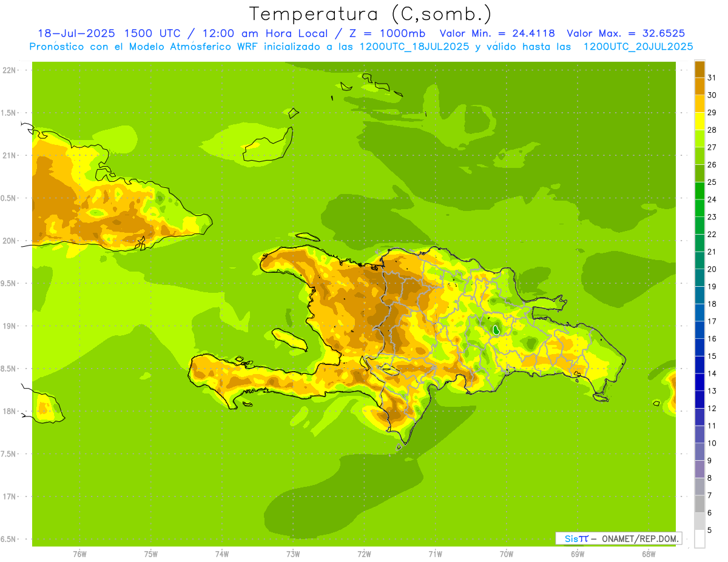The height and width of the screenshot is (562, 728).
Task: Click the '74W' longitude axis label
Action: coord(222,554)
